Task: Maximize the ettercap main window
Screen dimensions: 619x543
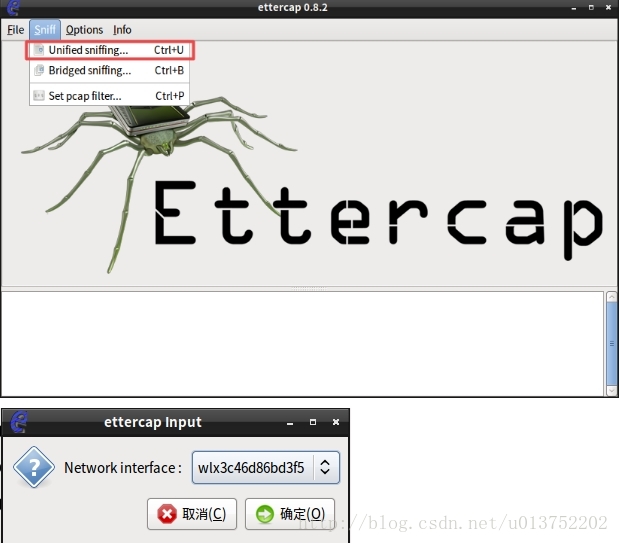Action: click(x=591, y=8)
